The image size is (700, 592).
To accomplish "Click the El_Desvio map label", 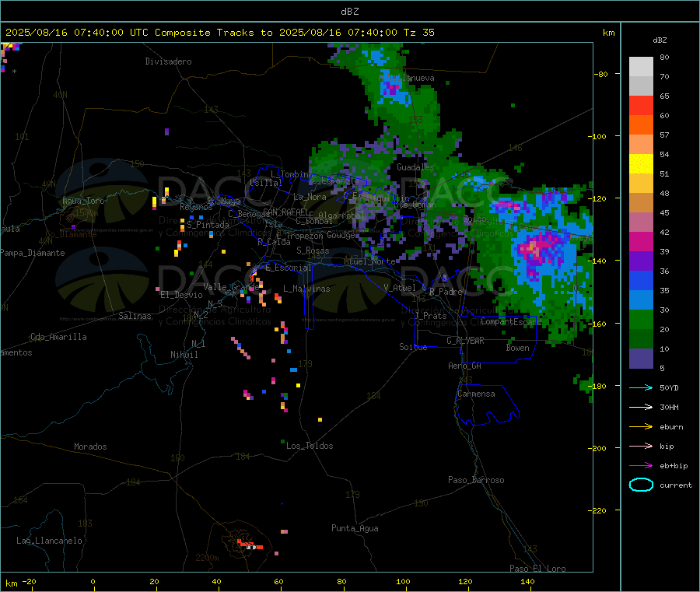I will coord(182,295).
